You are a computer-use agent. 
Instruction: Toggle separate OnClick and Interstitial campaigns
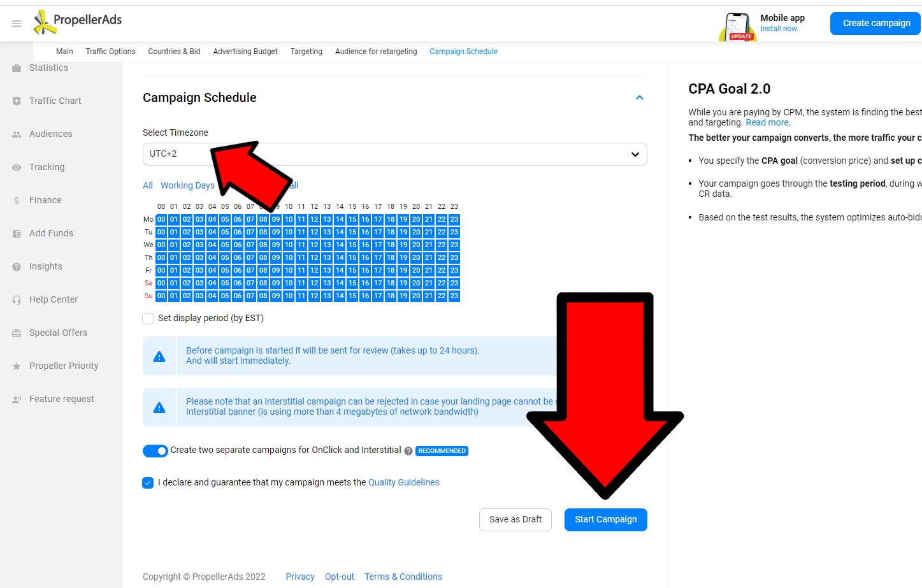(x=155, y=451)
